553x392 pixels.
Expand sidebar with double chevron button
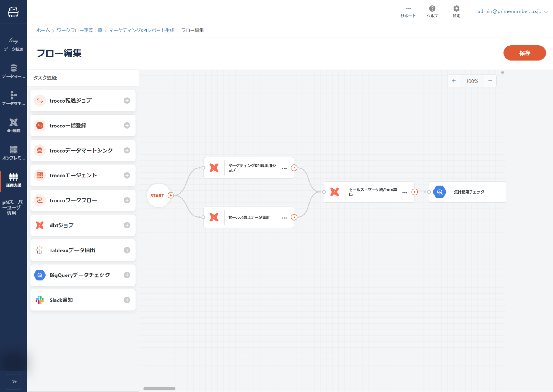click(x=14, y=382)
